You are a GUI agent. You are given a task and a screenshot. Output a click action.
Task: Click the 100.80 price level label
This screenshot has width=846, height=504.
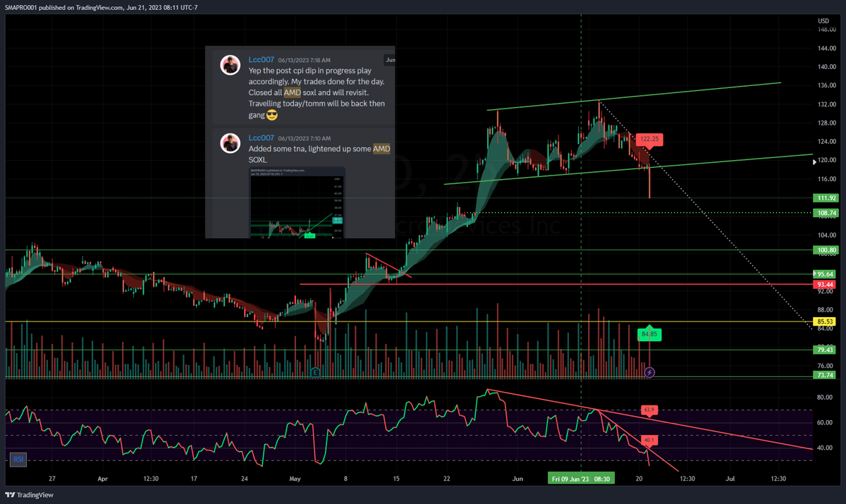pos(826,250)
